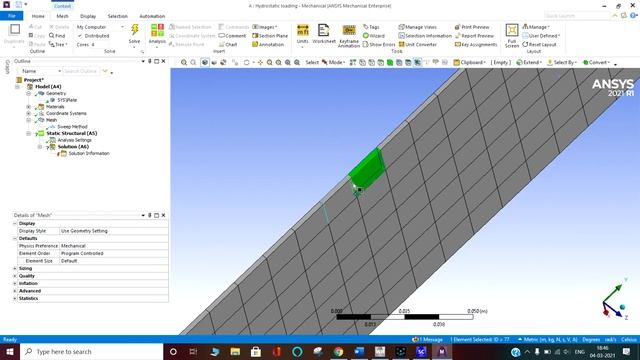Viewport: 640px width, 360px height.
Task: Switch to Full Screen mode
Action: point(511,36)
